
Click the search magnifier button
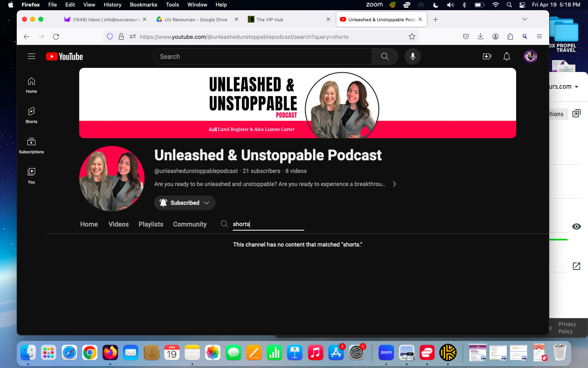[x=385, y=56]
